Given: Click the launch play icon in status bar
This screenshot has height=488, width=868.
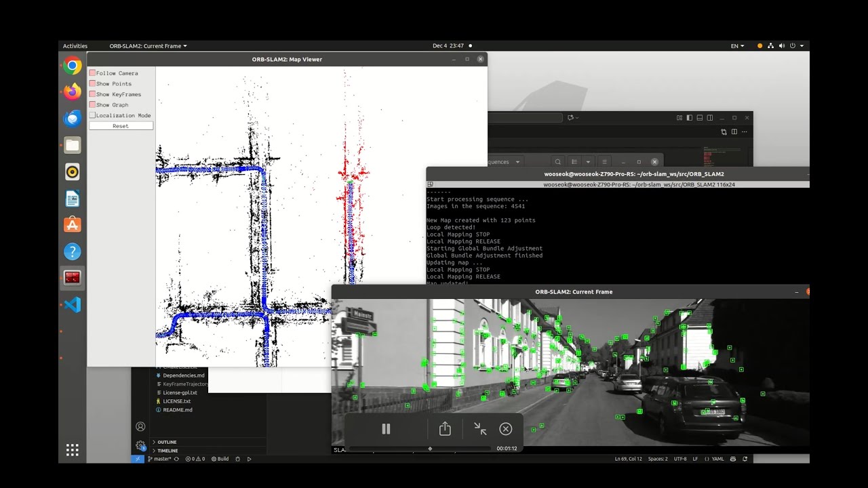Looking at the screenshot, I should point(250,459).
